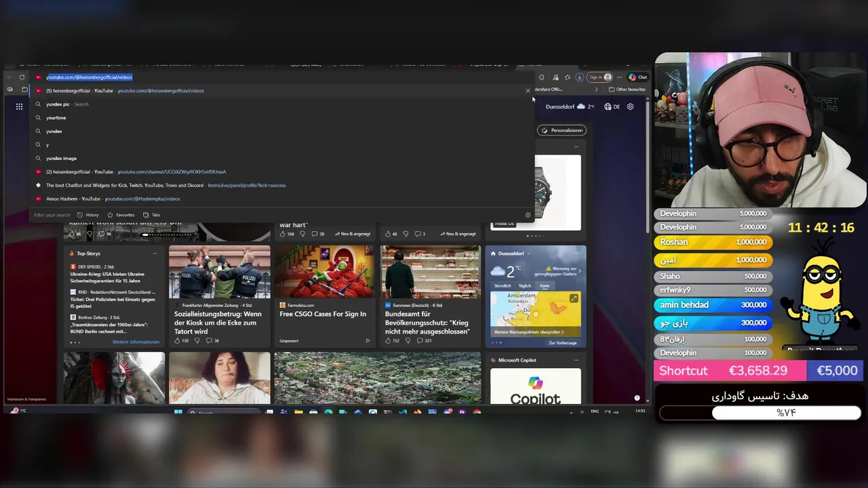This screenshot has width=868, height=488.
Task: Open the Other favourites folder
Action: (627, 89)
